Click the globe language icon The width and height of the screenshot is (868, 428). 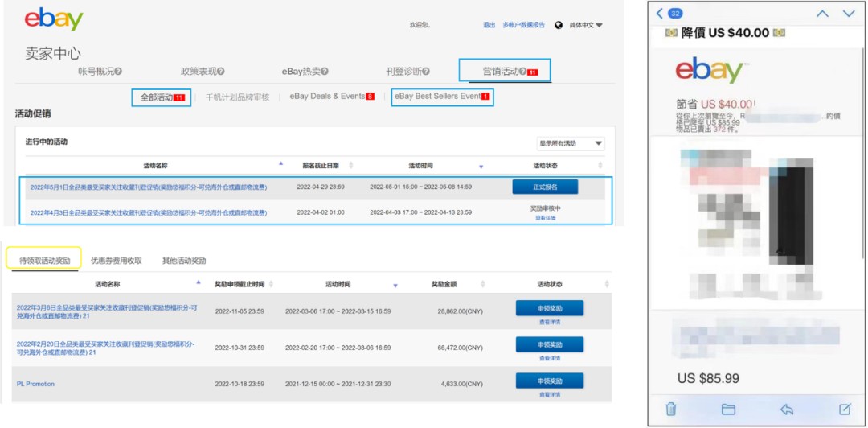point(559,25)
